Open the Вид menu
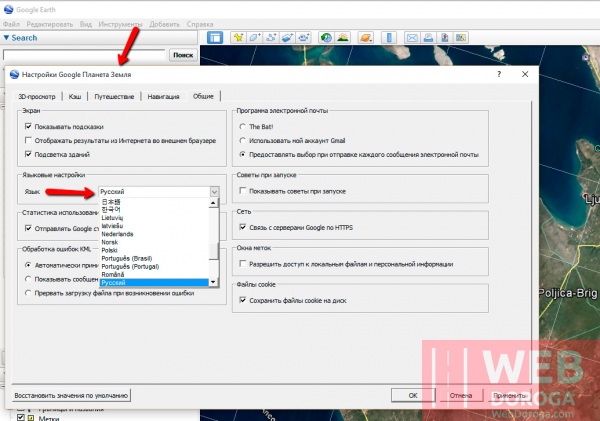600x421 pixels. pos(86,24)
